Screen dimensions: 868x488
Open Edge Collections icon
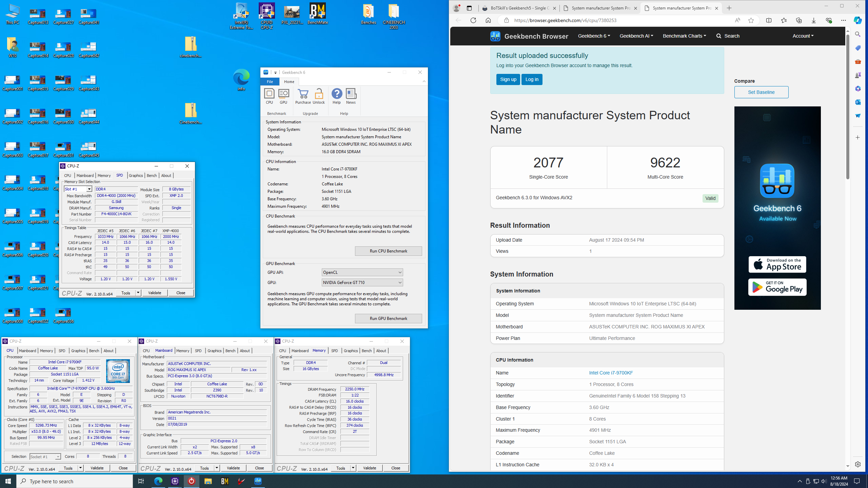(x=799, y=20)
